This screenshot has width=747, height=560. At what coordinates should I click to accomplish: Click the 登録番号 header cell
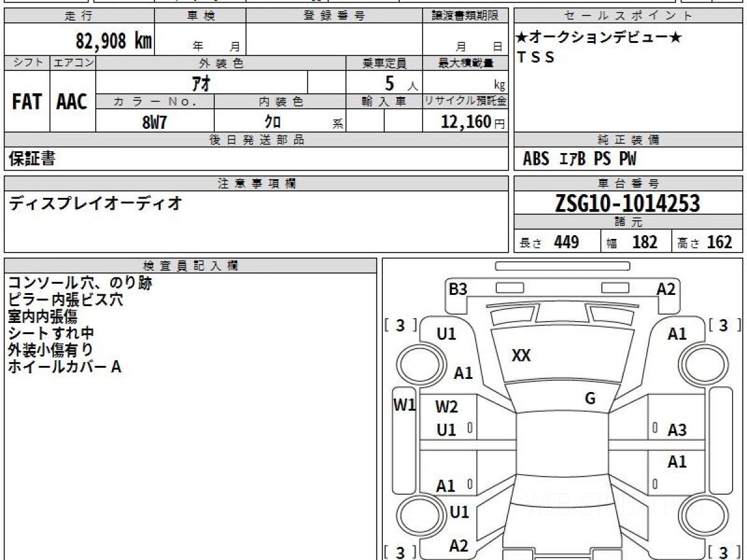(334, 16)
